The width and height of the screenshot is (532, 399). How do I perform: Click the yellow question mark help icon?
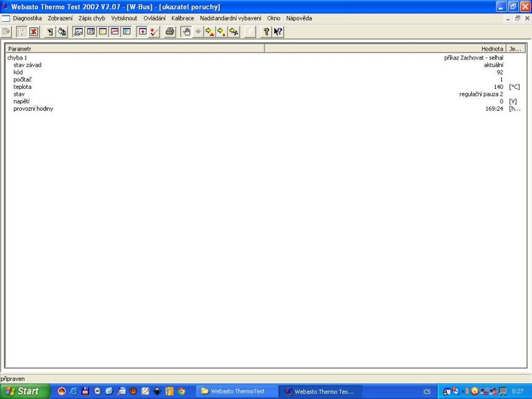click(267, 32)
